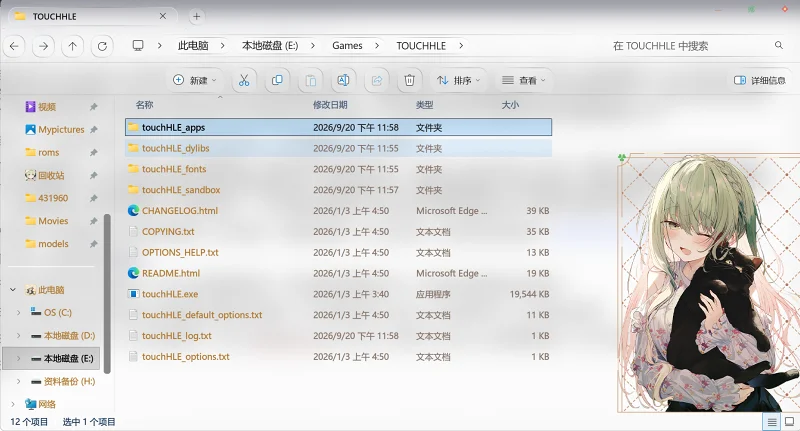
Task: Expand the 网络 tree node
Action: [13, 404]
